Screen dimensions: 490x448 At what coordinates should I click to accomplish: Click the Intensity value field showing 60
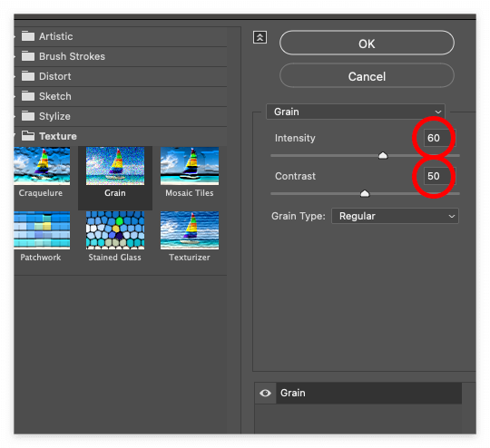click(x=439, y=138)
